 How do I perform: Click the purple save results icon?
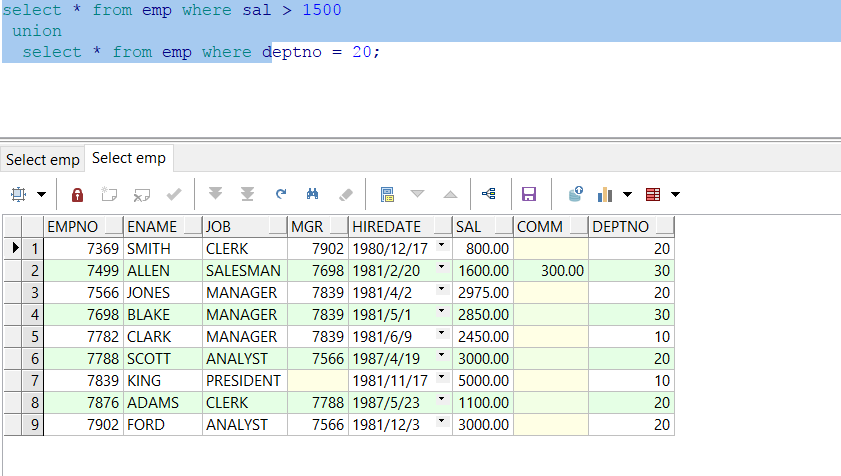tap(529, 194)
